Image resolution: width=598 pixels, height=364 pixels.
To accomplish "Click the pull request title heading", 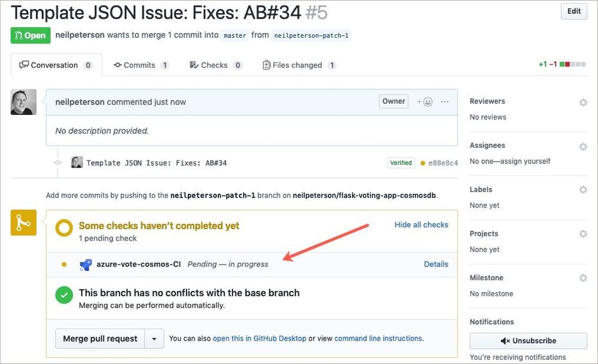I will [169, 13].
